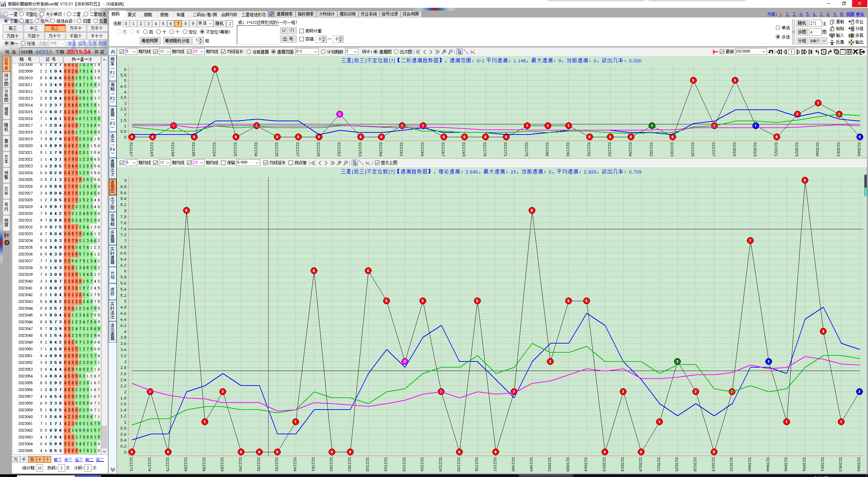Click the grid layout icon in chart toolbar

[849, 52]
